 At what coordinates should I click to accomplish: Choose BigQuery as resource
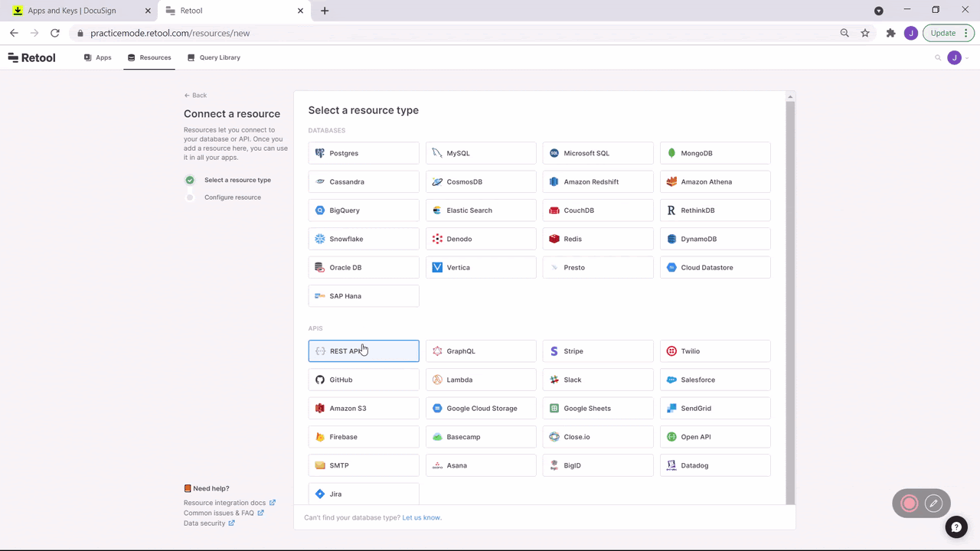click(364, 210)
